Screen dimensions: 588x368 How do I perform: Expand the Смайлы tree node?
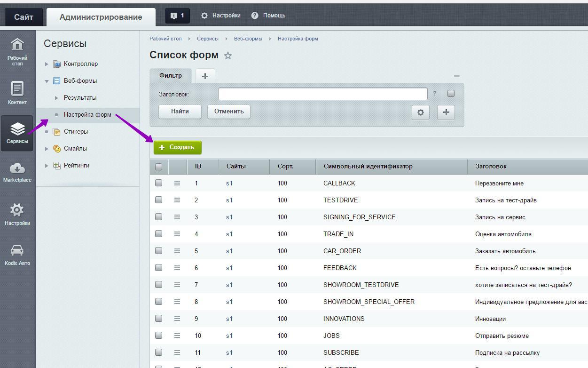pyautogui.click(x=47, y=149)
